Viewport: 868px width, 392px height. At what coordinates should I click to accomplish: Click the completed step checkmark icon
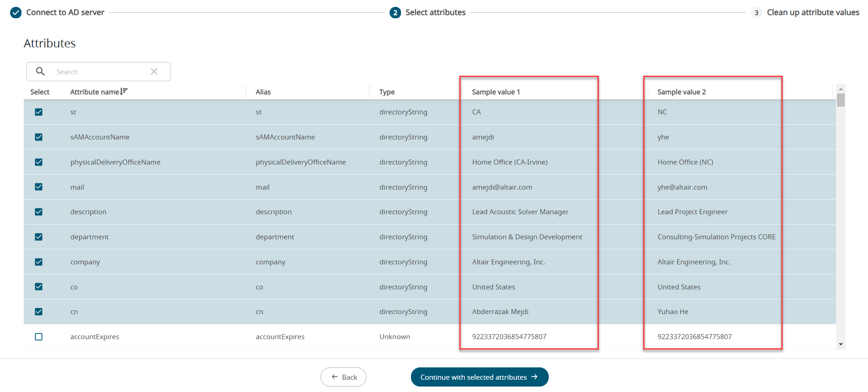click(x=16, y=12)
